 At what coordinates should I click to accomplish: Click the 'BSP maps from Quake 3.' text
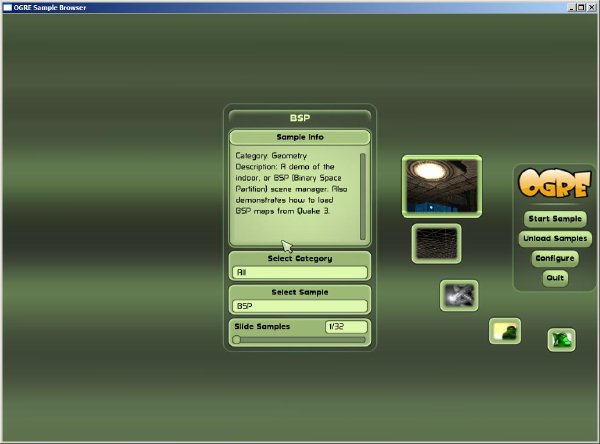(282, 211)
